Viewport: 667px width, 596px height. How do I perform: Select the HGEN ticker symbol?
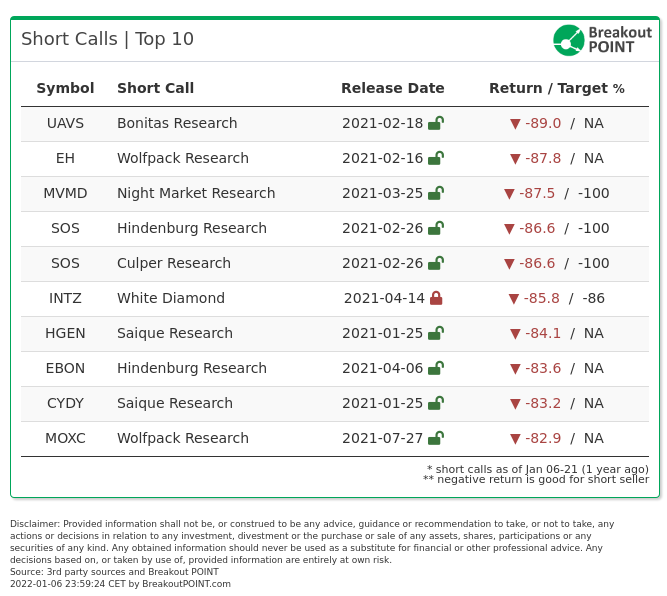tap(65, 333)
